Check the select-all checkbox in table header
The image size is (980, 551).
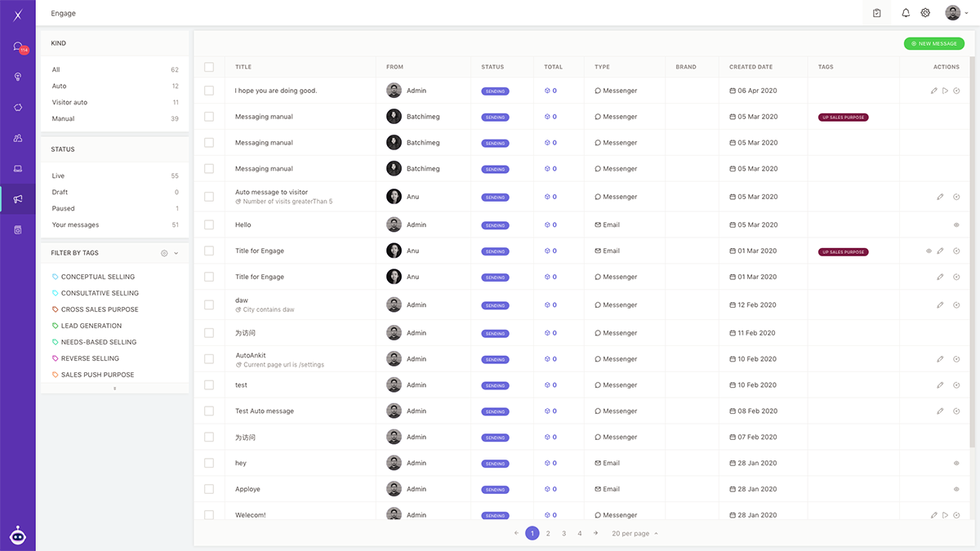pyautogui.click(x=209, y=67)
